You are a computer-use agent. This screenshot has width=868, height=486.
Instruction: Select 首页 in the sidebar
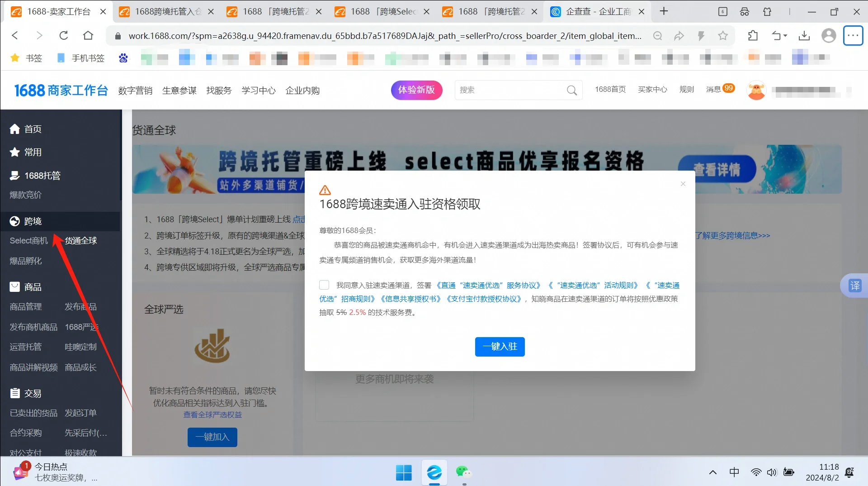(26, 129)
